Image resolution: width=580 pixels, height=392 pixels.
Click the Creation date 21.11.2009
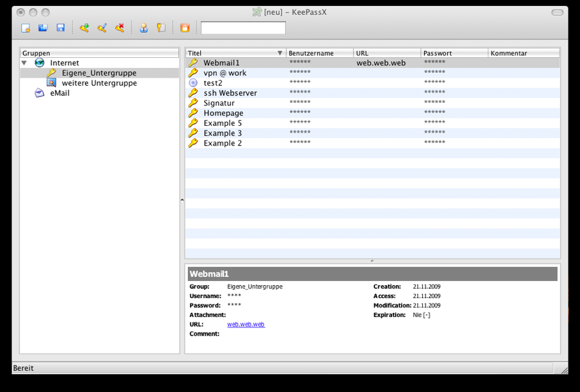pos(427,287)
